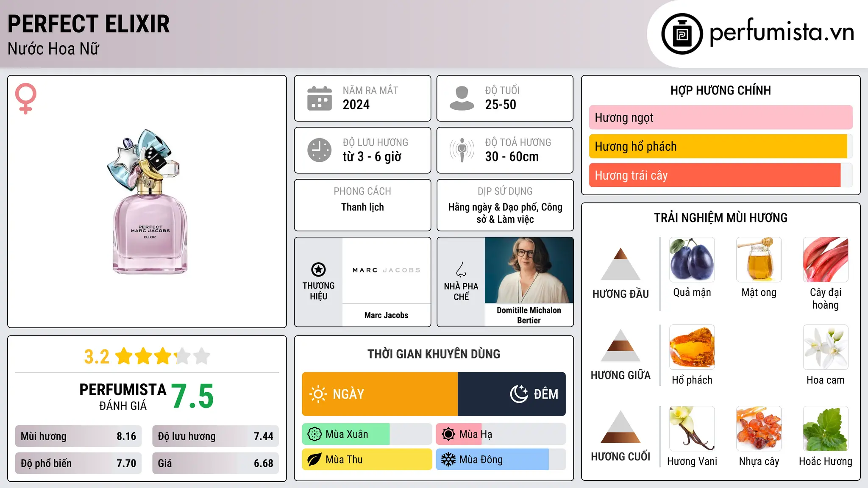
Task: Click the Đêm nighttime bar
Action: click(x=512, y=394)
